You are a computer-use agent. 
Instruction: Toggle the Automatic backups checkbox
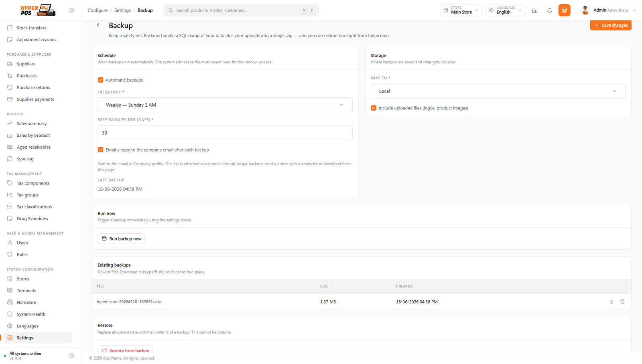click(100, 80)
